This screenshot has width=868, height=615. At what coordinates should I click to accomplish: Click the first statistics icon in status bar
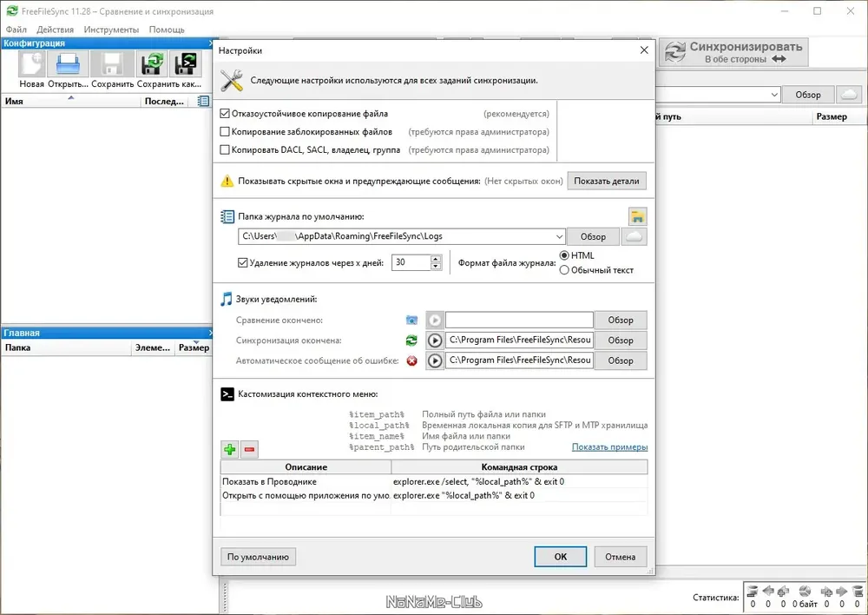pyautogui.click(x=753, y=592)
